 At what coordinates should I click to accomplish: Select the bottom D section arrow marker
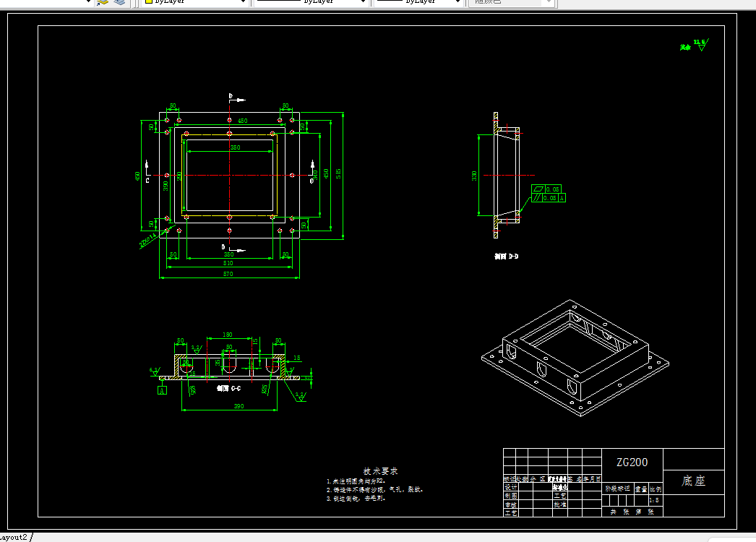coord(233,249)
